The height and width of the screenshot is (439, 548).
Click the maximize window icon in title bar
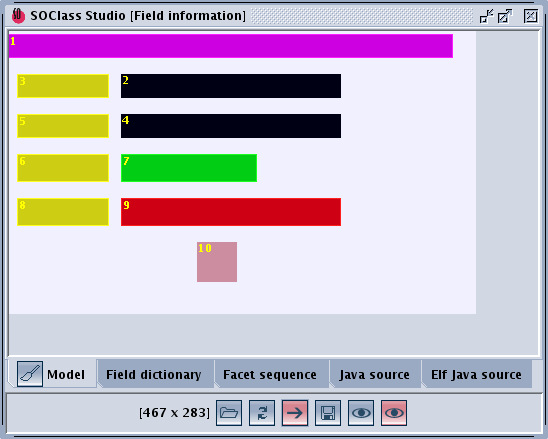(x=505, y=16)
